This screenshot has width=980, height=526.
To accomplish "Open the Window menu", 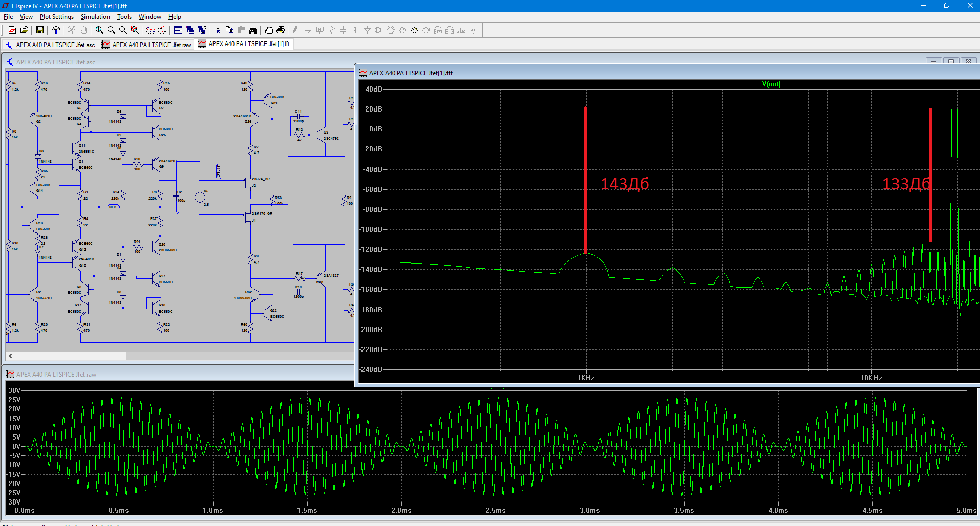I will pos(150,17).
